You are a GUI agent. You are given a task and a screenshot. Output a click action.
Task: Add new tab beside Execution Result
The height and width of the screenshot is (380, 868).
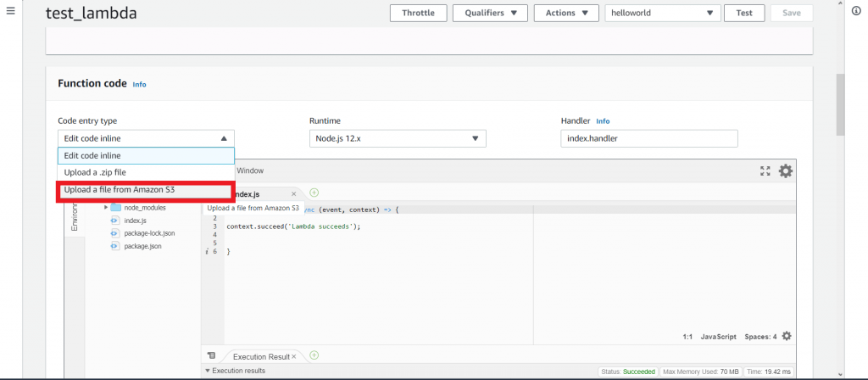point(314,355)
